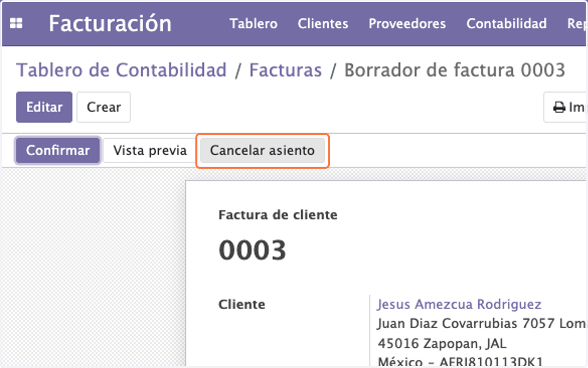The image size is (588, 368).
Task: Open Vista previa of the invoice
Action: pos(150,150)
